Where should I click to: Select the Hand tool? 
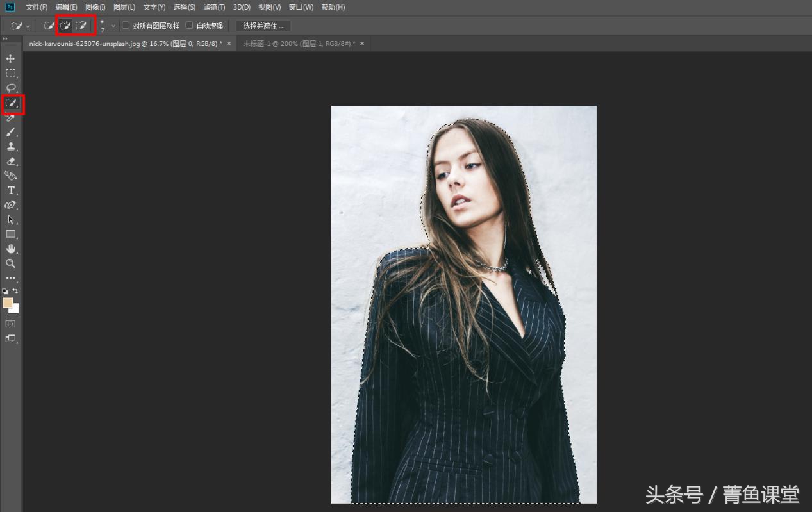click(x=11, y=249)
